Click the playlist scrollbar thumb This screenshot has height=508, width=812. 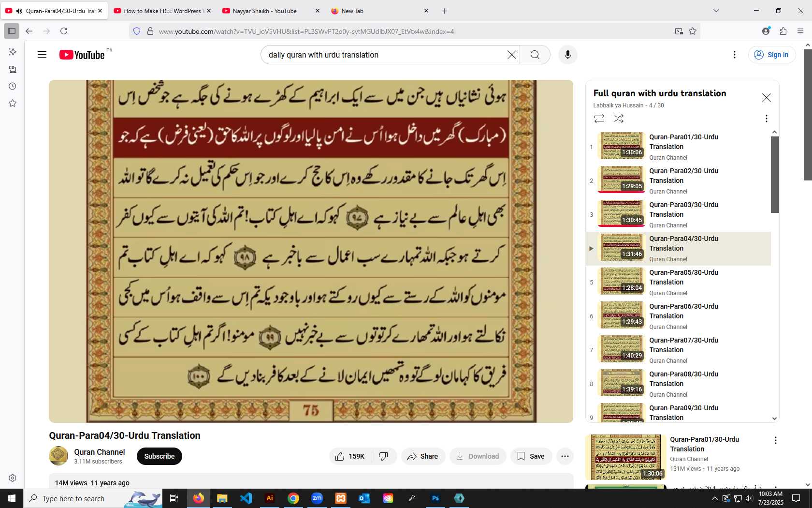point(775,174)
